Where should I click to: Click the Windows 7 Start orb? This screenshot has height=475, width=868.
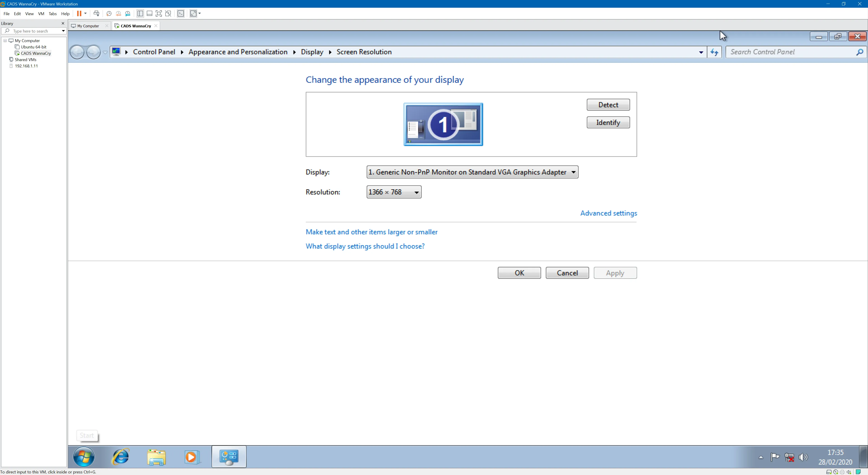pyautogui.click(x=84, y=457)
